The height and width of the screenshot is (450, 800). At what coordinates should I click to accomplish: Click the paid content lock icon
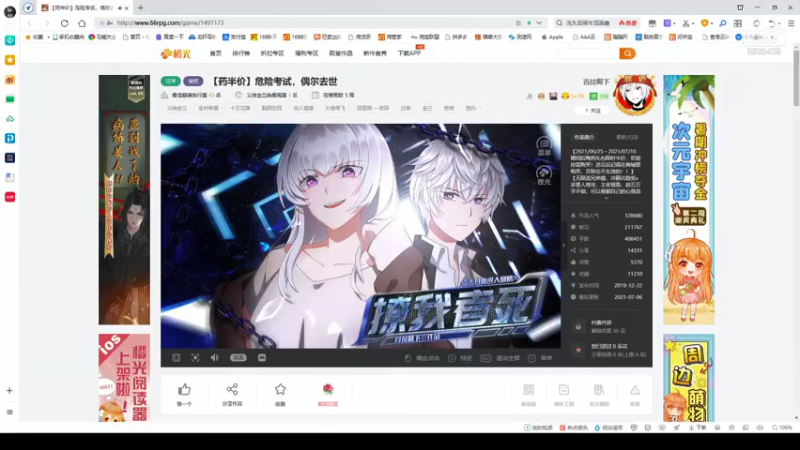click(578, 327)
